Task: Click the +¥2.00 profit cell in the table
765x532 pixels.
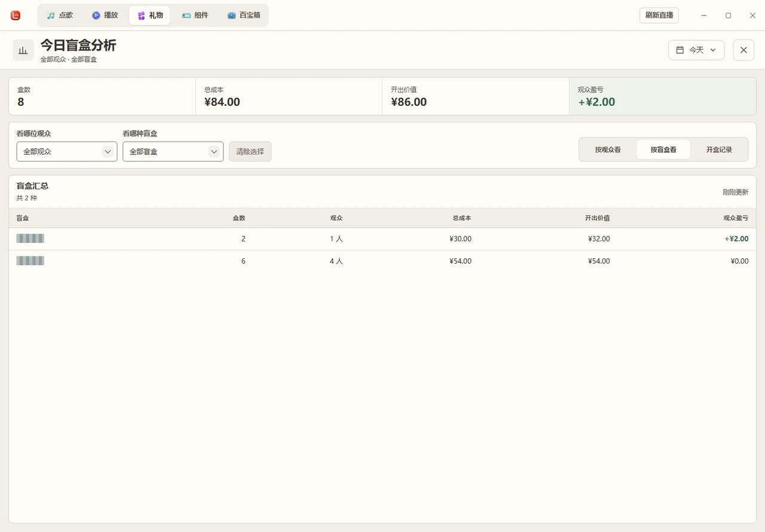Action: 736,239
